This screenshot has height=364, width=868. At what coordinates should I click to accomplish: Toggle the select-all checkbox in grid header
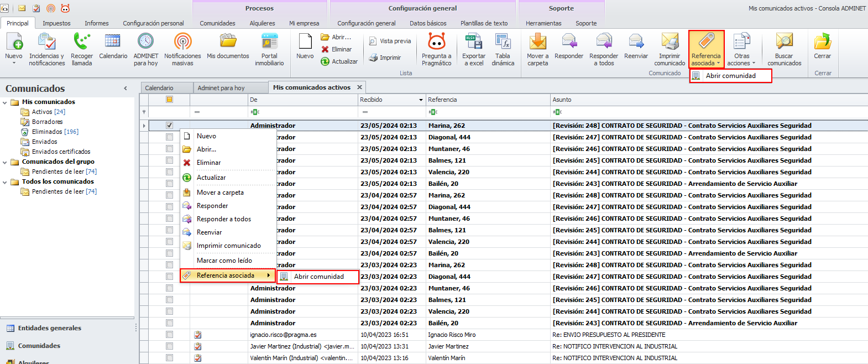click(170, 100)
